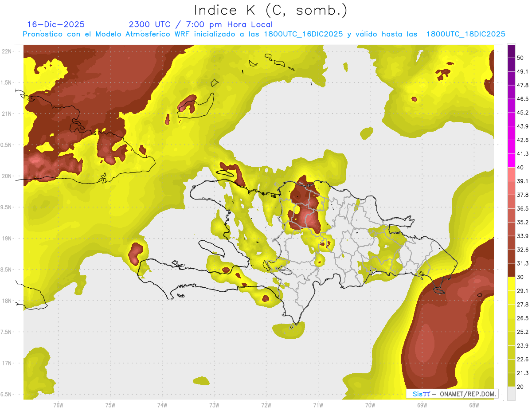
Task: Click the "76W" longitude label
Action: pyautogui.click(x=58, y=405)
